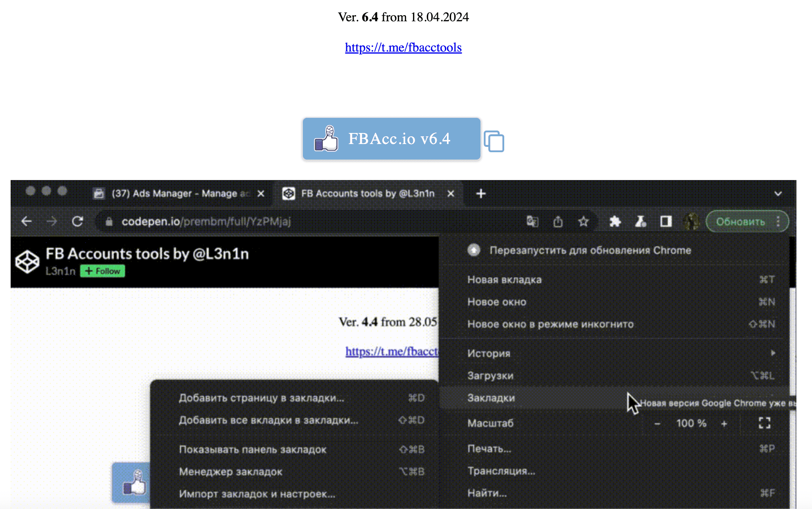Go back with the back arrow
812x509 pixels.
click(x=27, y=221)
